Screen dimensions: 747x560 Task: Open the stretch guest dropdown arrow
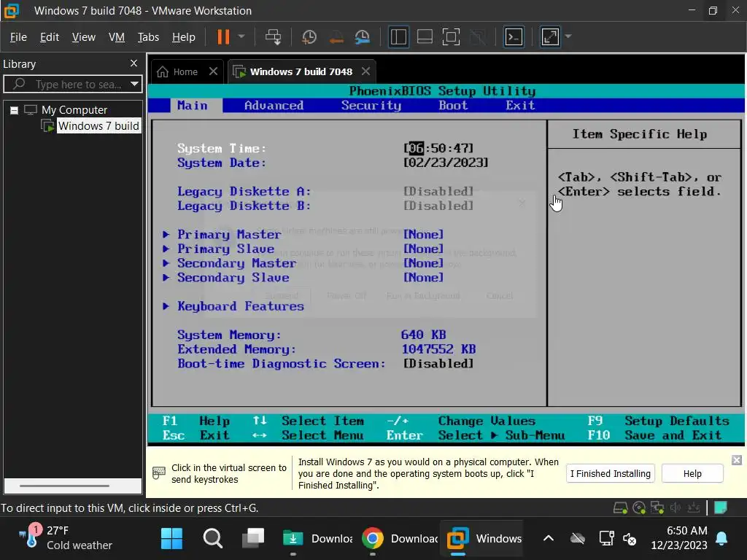[568, 36]
